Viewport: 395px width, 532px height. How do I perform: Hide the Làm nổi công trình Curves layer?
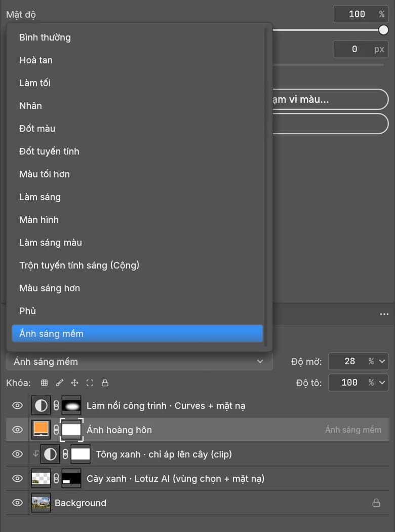pyautogui.click(x=17, y=405)
